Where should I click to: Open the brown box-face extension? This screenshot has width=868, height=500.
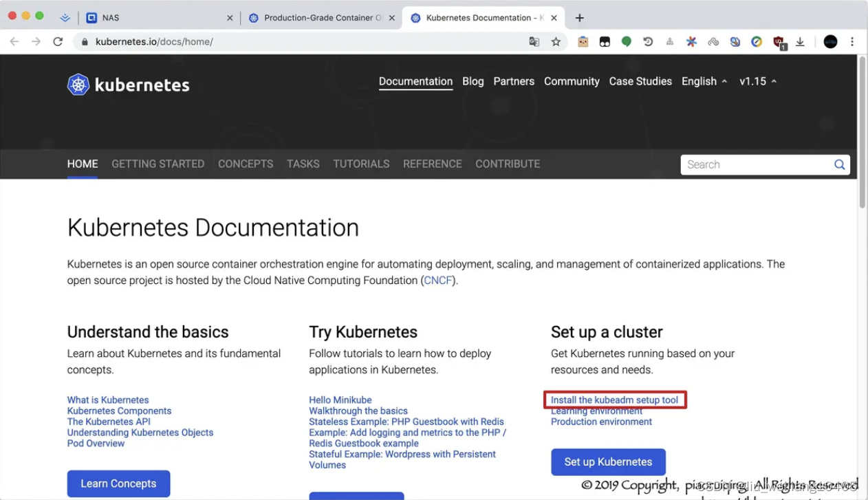[583, 42]
